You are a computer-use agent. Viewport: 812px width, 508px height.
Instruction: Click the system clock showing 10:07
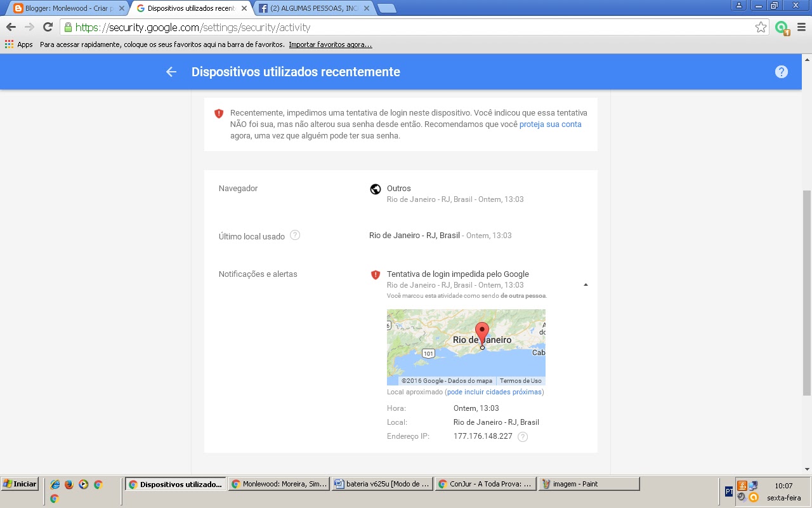point(783,486)
